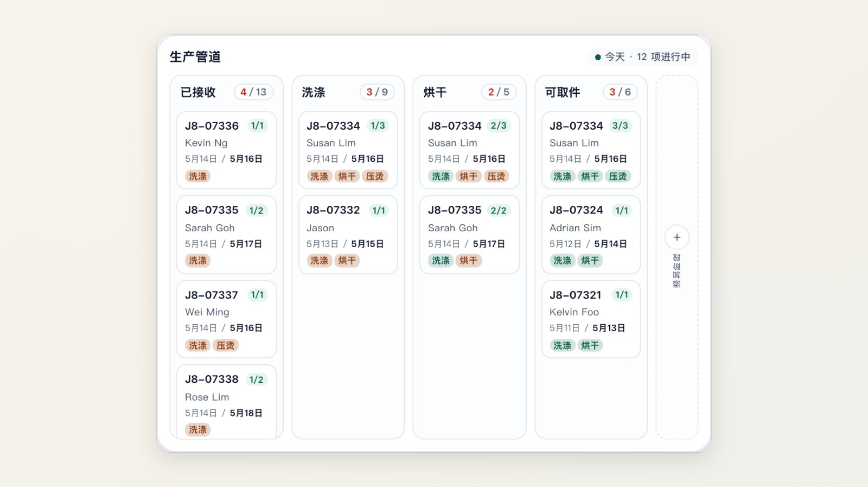Image resolution: width=868 pixels, height=487 pixels.
Task: Open the J8-07334 card showing 1/3 progress
Action: 348,150
